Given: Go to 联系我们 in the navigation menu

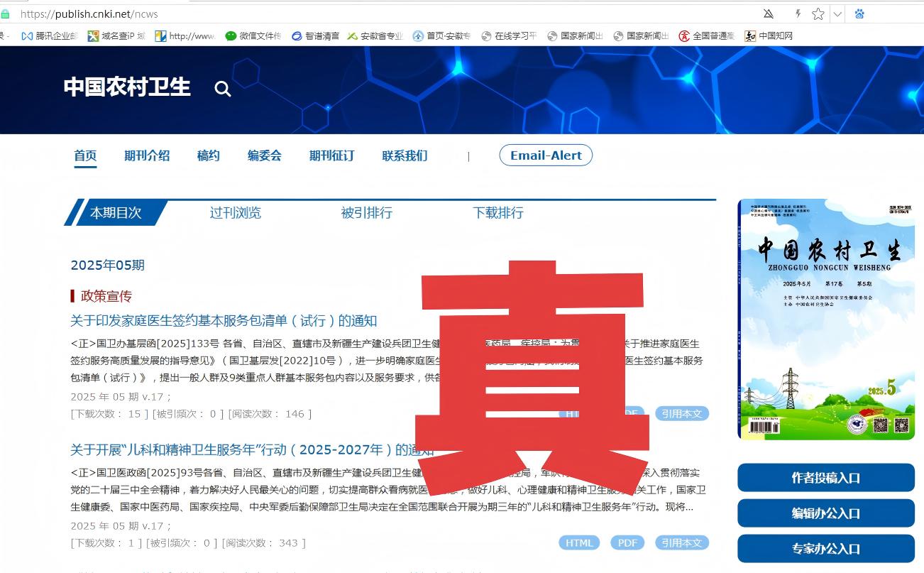Looking at the screenshot, I should click(405, 156).
